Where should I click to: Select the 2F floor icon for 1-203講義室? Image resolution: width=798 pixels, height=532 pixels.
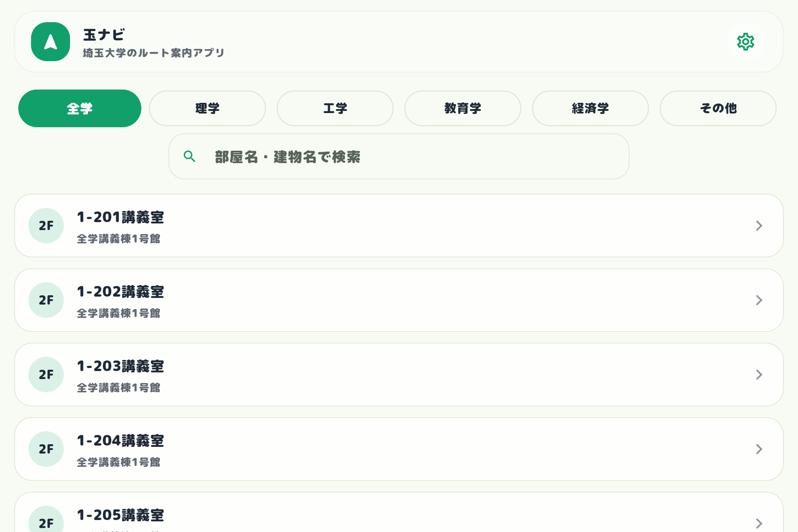tap(46, 375)
